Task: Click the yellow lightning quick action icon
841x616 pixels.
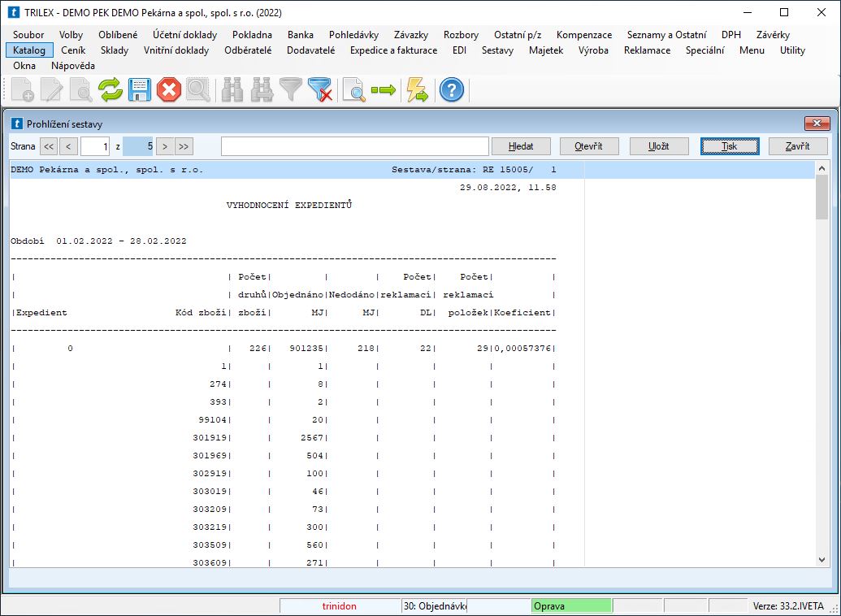Action: [418, 89]
